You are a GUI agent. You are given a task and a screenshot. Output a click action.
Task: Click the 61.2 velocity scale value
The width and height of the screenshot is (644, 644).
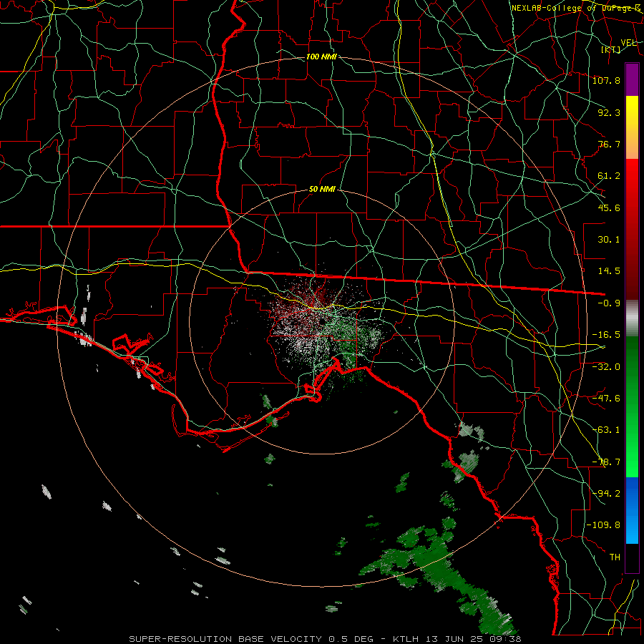[609, 176]
